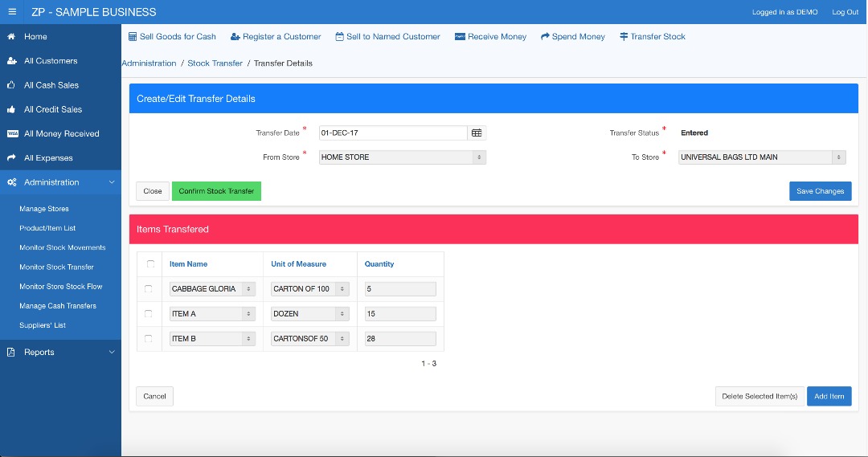Sort by the Quantity column header
Image resolution: width=868 pixels, height=457 pixels.
click(379, 264)
